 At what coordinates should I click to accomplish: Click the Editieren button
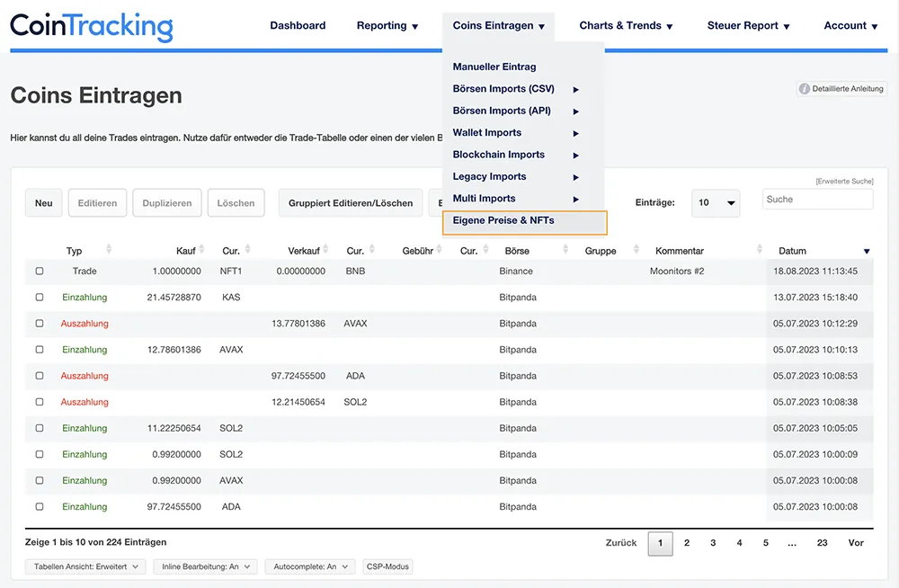click(97, 203)
